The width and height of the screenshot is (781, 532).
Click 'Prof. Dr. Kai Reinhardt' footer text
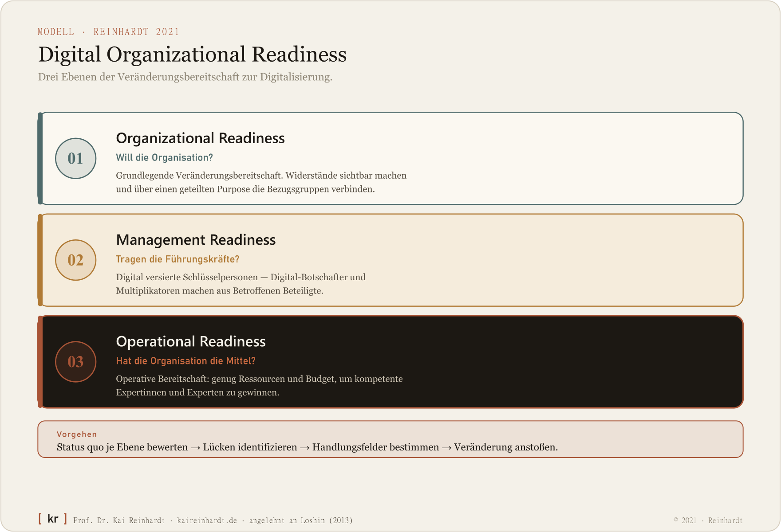(x=119, y=520)
